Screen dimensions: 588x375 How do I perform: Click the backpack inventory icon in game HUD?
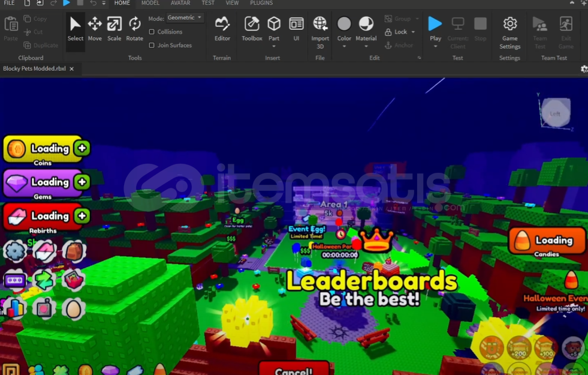coord(74,251)
